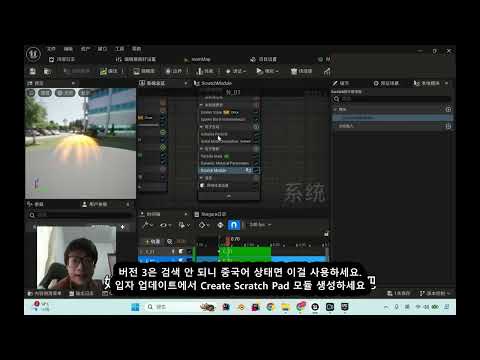Open the first menu in the menu bar

coord(51,49)
